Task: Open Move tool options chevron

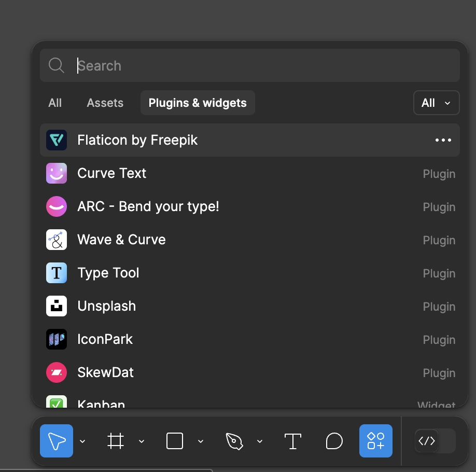Action: (82, 441)
